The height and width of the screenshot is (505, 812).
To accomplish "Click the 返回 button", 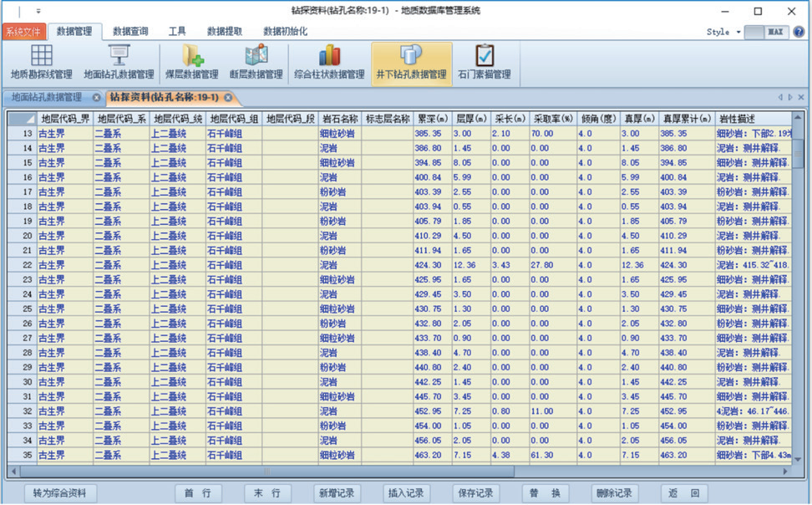I will click(x=683, y=493).
